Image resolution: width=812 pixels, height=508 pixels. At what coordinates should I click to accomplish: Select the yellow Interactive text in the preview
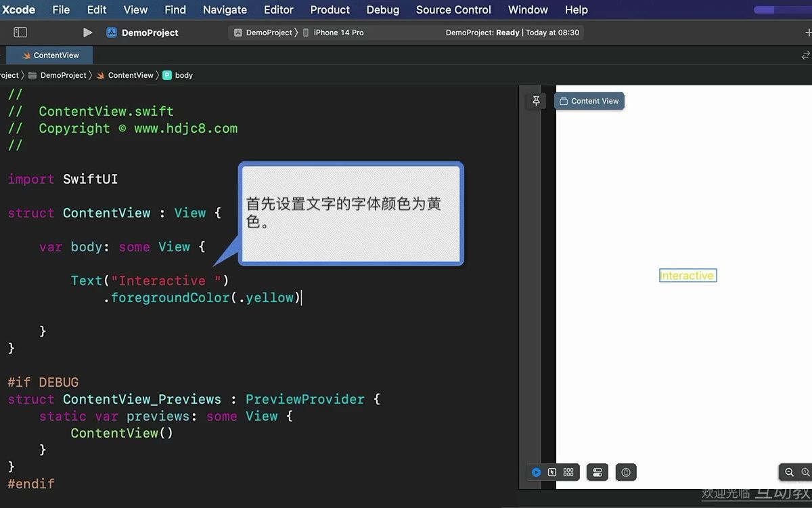(687, 275)
